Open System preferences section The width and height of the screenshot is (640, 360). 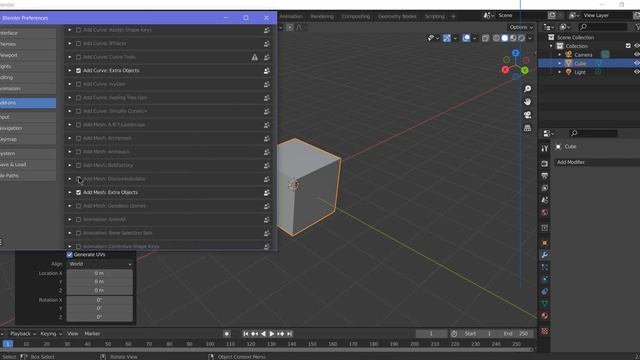click(x=28, y=153)
